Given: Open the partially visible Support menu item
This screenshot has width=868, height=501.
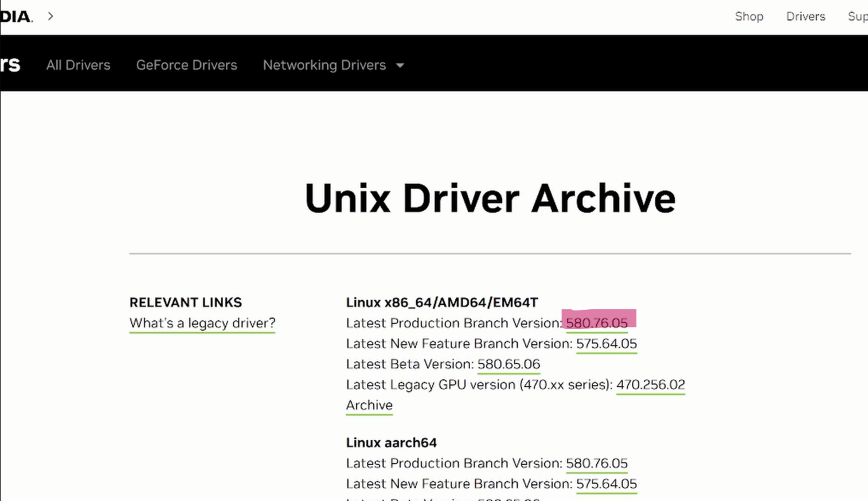Looking at the screenshot, I should [857, 17].
